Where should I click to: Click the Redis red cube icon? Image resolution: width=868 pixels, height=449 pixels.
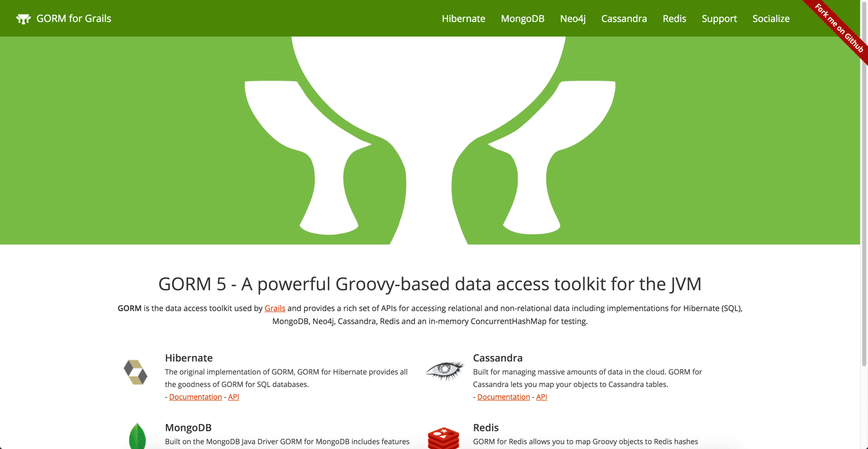tap(443, 438)
